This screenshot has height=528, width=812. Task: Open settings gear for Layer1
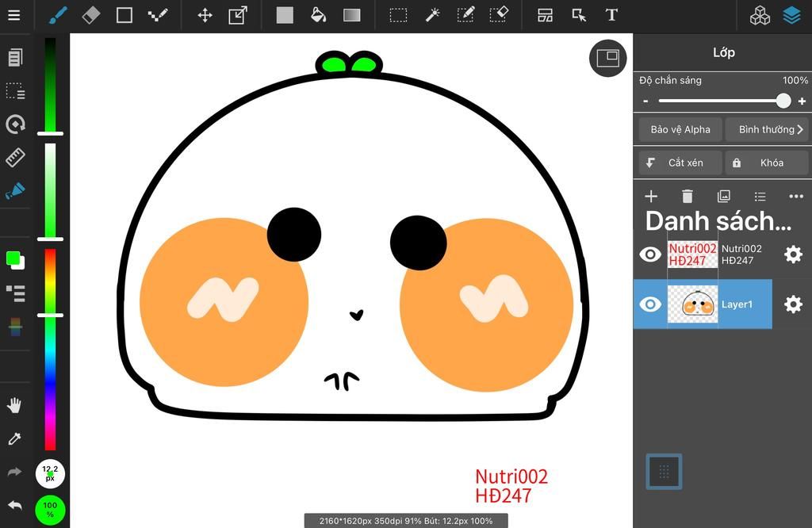tap(793, 304)
